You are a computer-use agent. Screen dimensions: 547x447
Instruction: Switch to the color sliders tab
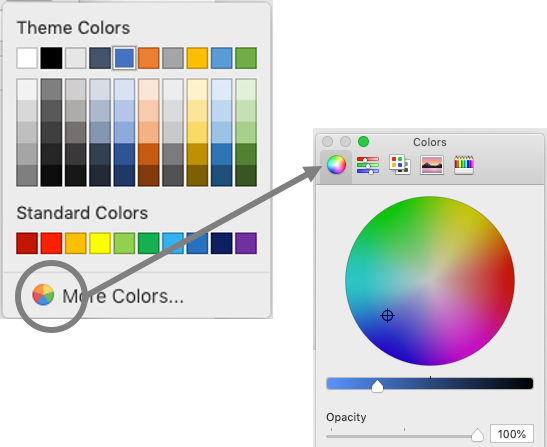tap(368, 165)
